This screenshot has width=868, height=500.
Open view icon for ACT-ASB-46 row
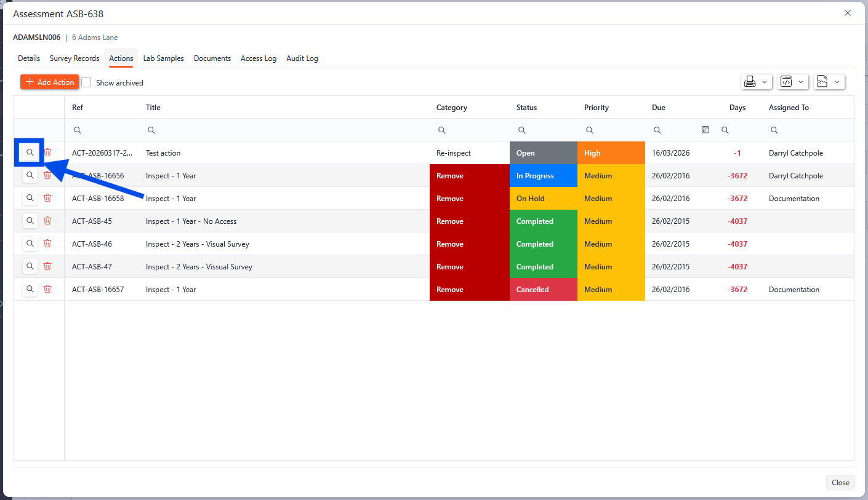tap(30, 244)
